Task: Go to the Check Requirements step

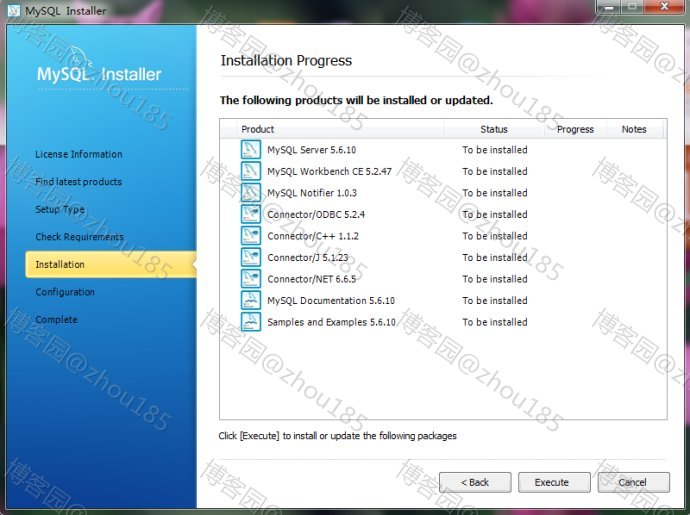Action: pyautogui.click(x=79, y=237)
